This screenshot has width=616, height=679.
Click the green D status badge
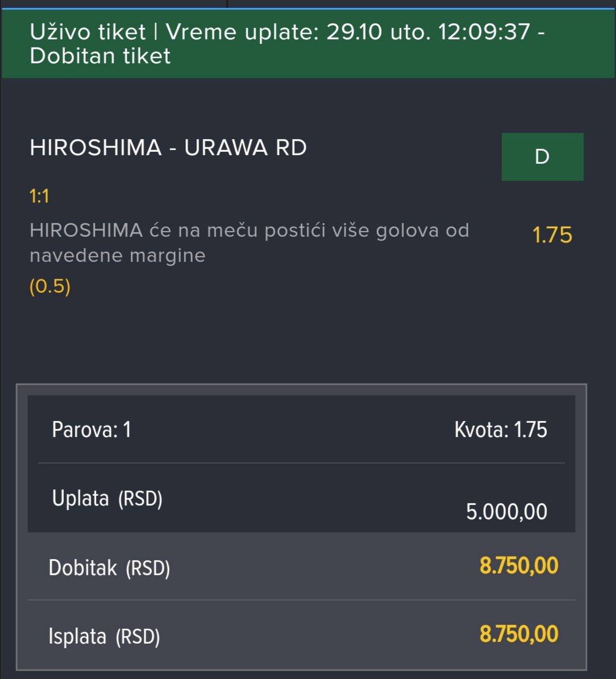point(542,157)
